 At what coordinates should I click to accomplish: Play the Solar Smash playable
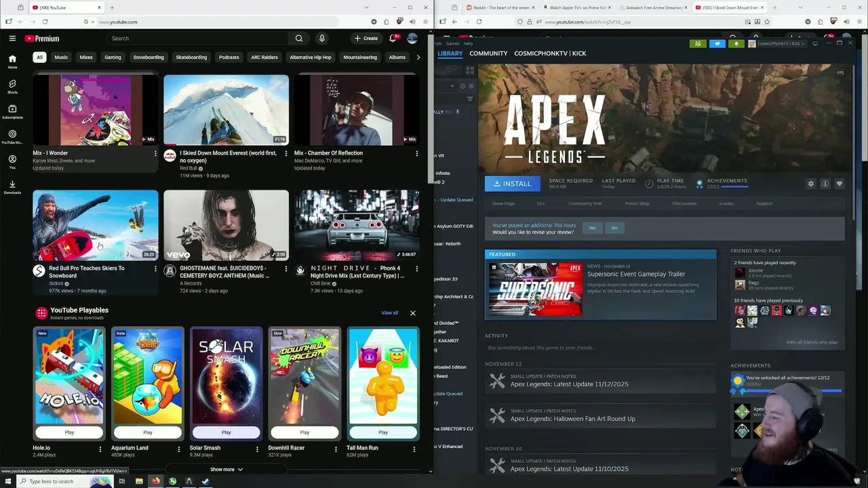click(x=226, y=432)
